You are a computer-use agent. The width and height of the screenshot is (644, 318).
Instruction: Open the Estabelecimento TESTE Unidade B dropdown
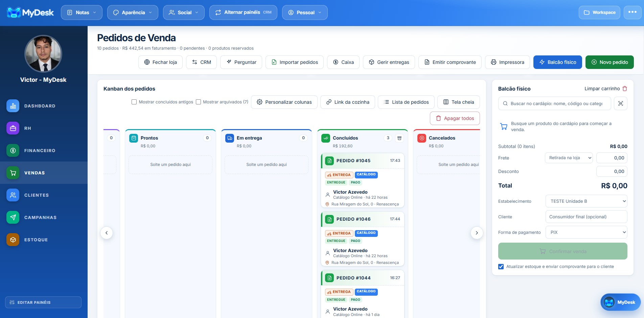pyautogui.click(x=586, y=201)
